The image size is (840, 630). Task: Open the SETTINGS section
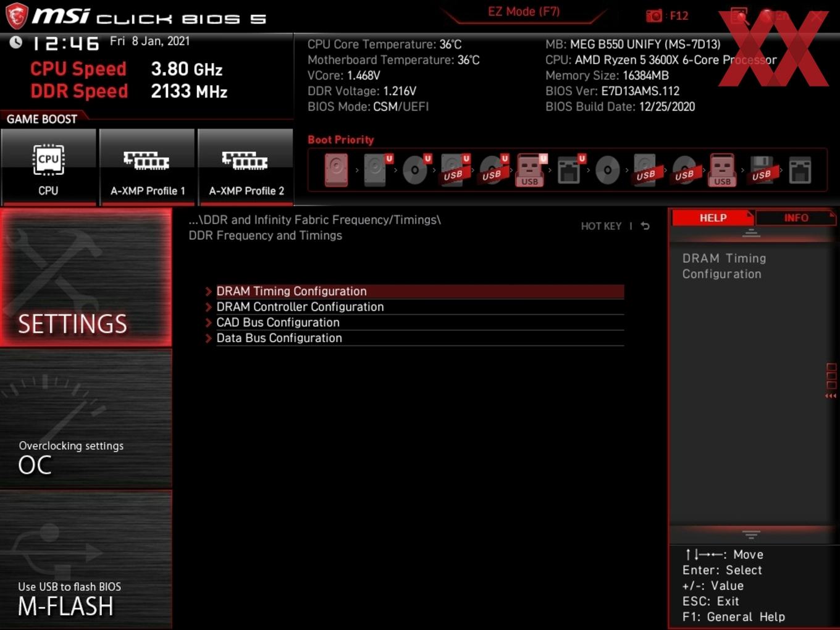click(x=86, y=277)
